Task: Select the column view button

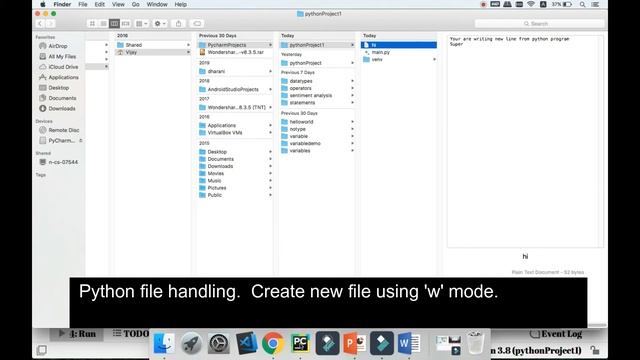Action: pyautogui.click(x=114, y=24)
